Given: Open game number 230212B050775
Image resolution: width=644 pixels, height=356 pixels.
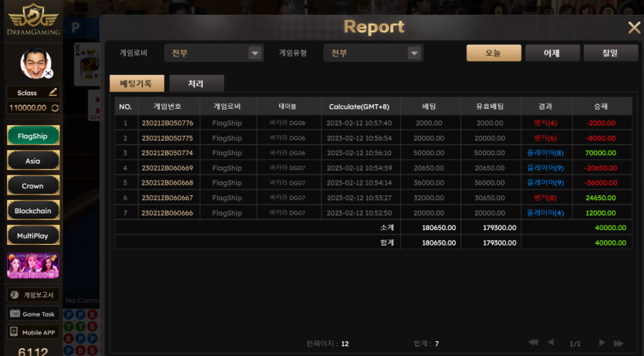Looking at the screenshot, I should [167, 138].
